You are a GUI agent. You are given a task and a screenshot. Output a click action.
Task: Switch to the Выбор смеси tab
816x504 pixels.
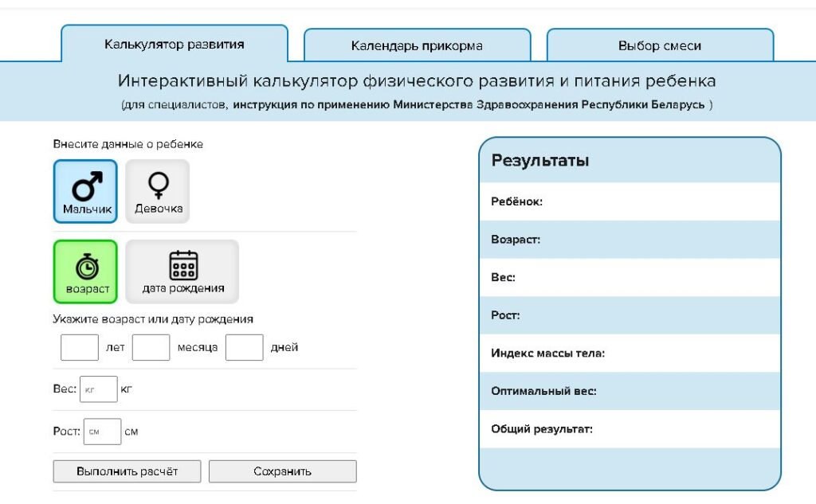click(x=660, y=45)
